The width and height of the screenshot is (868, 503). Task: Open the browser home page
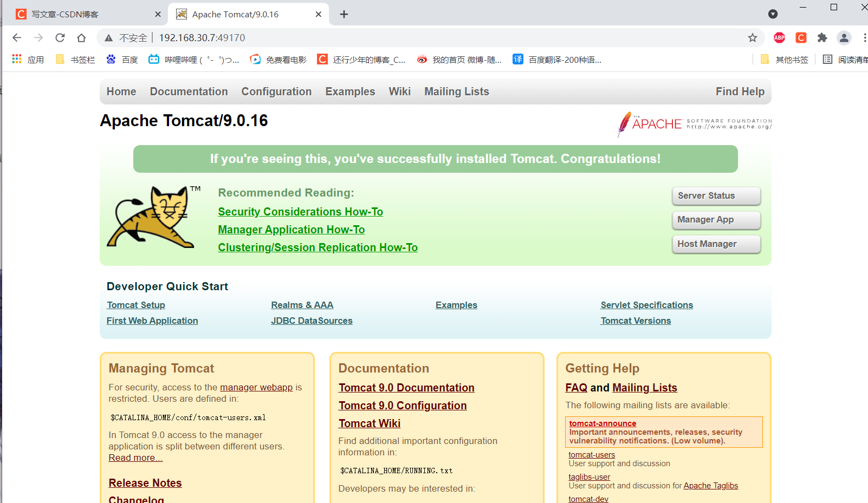point(81,38)
